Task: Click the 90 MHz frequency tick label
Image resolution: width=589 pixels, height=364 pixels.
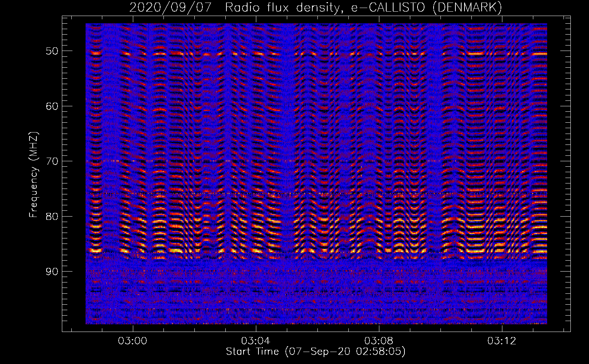Action: (52, 272)
